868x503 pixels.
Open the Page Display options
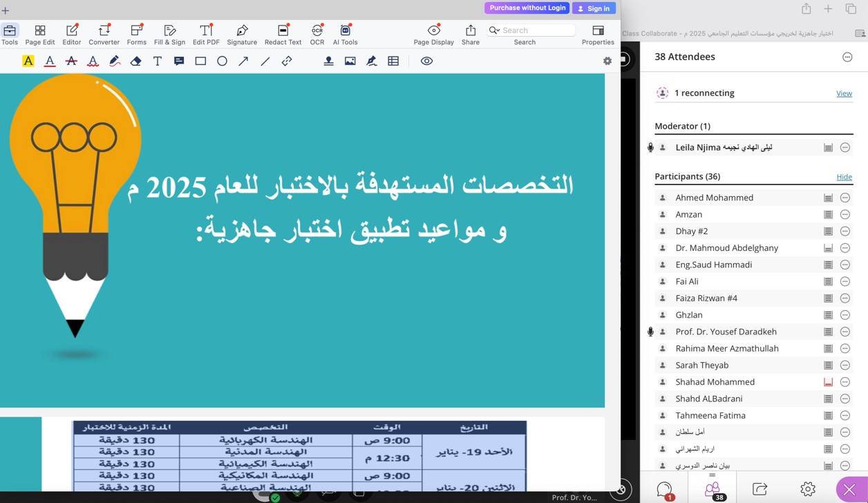[433, 34]
